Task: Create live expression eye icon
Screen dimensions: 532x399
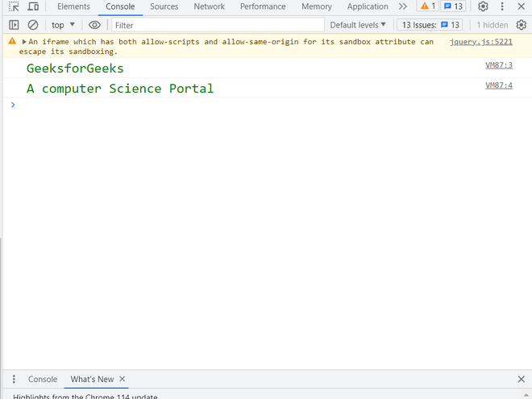Action: (x=94, y=25)
